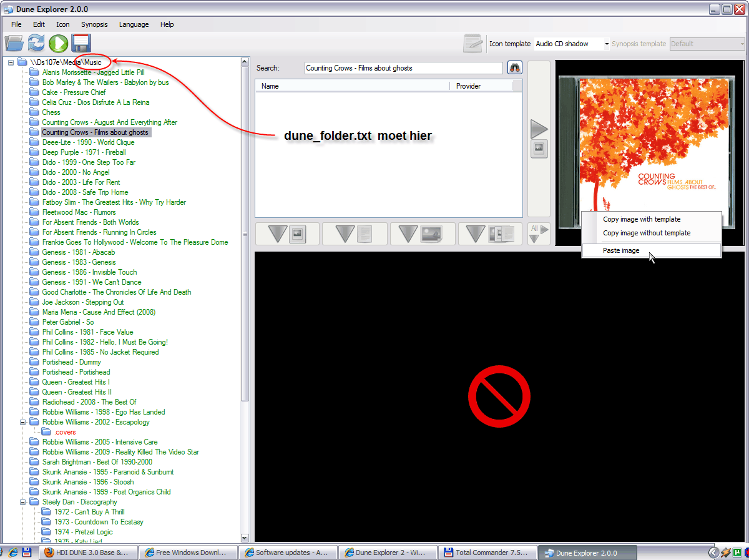This screenshot has height=560, width=749.
Task: Select 'Skunk Anansie - 1996 - Stoosh'
Action: pos(88,482)
